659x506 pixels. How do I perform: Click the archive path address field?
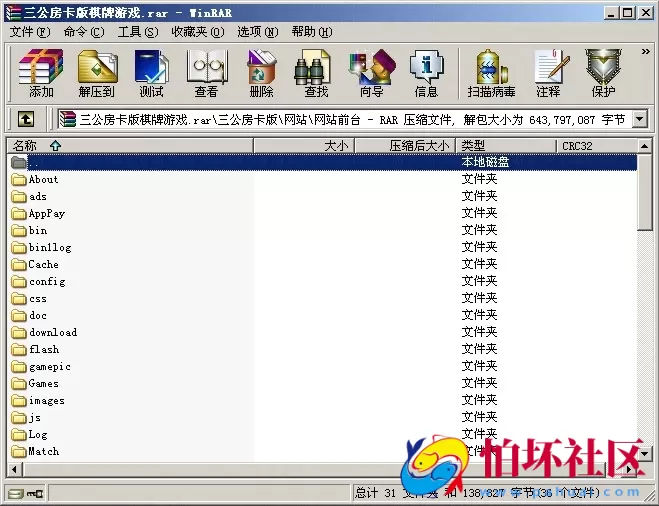click(x=345, y=119)
